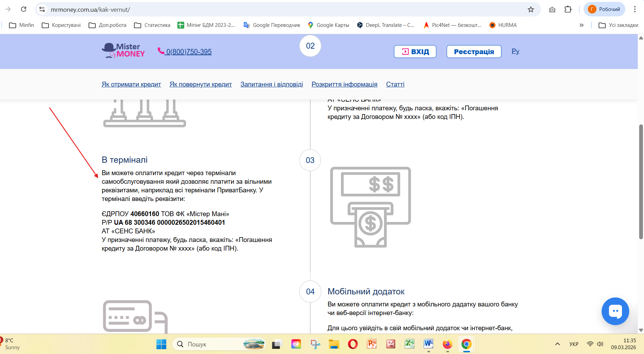Open the Статті menu link
The image size is (644, 354).
coord(395,84)
